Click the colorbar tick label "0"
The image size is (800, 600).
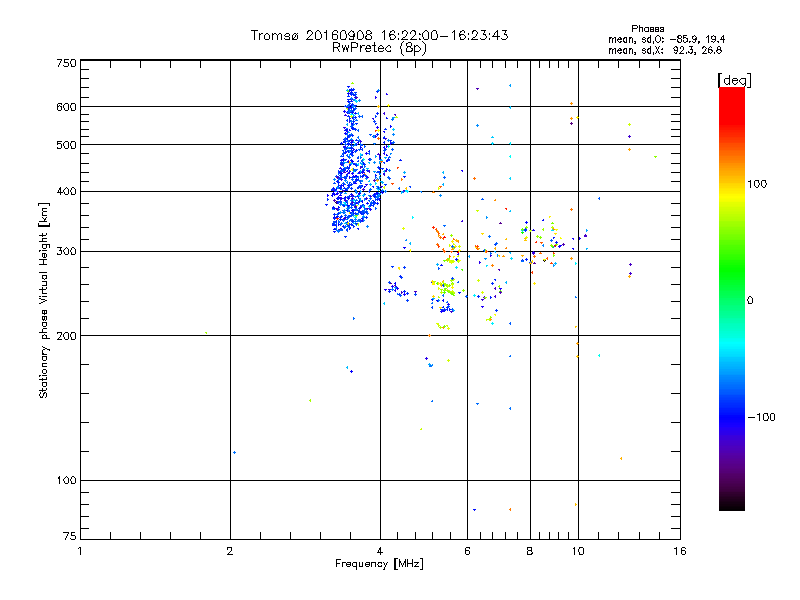750,301
